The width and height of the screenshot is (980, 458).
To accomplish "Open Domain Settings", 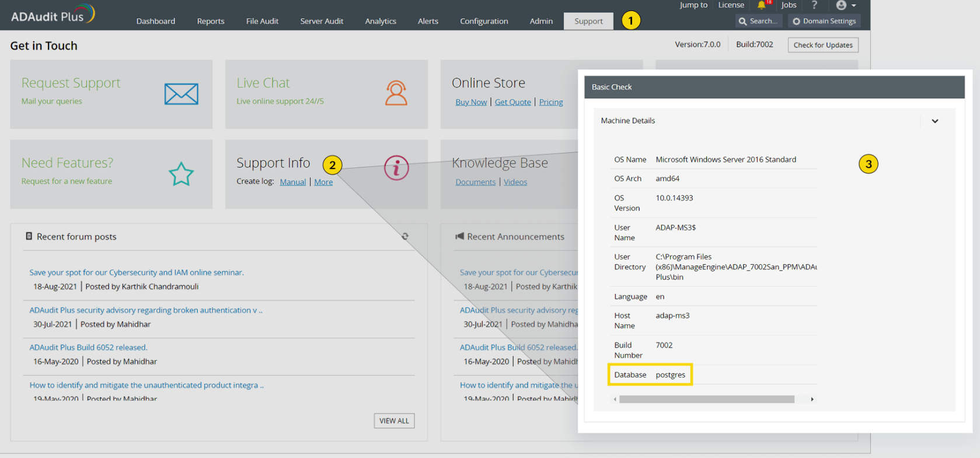I will coord(824,21).
